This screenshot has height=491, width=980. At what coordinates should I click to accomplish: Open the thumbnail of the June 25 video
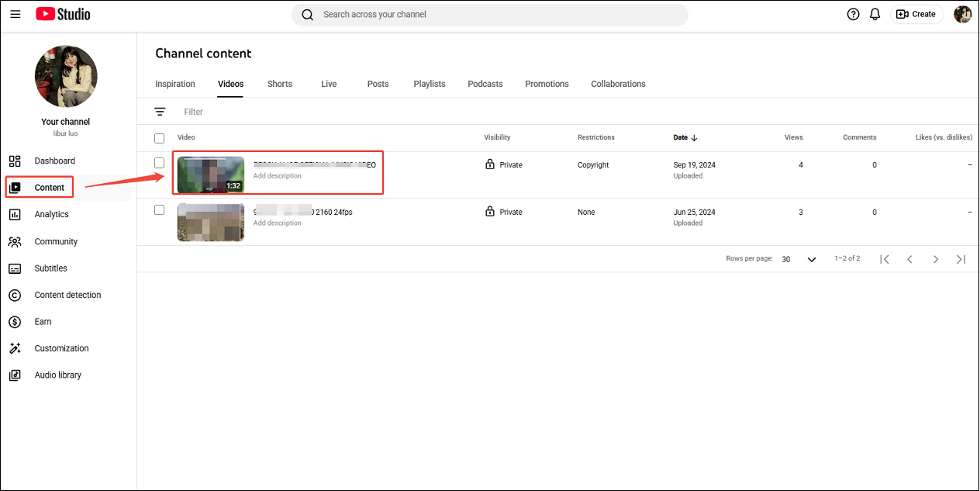(210, 222)
